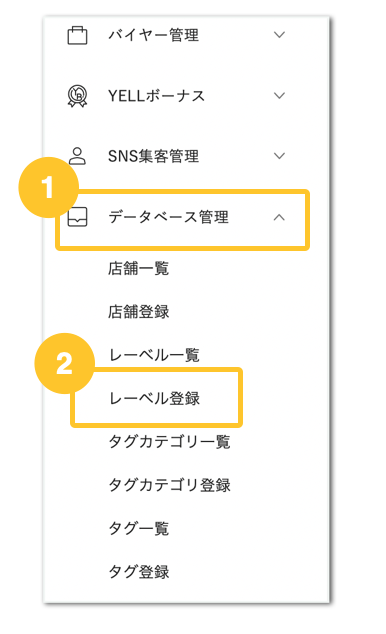This screenshot has width=386, height=634.
Task: Go to タグ登録 page
Action: [x=139, y=572]
